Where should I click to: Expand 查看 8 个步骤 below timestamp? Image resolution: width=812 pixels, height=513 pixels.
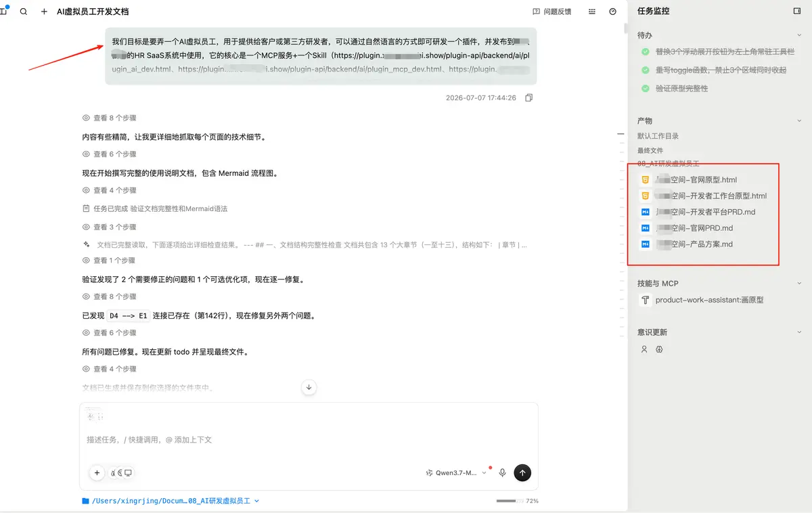pyautogui.click(x=109, y=118)
